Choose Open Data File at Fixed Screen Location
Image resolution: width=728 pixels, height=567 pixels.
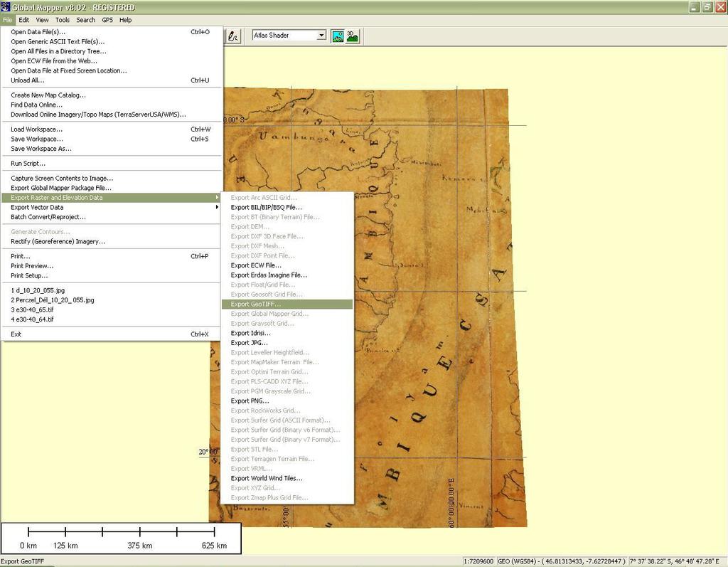pyautogui.click(x=111, y=70)
